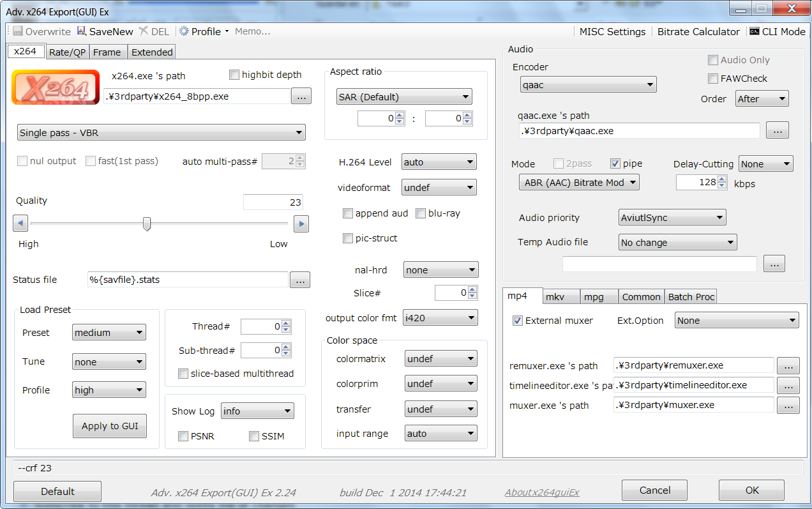Open SAR (Default) aspect ratio dropdown
The width and height of the screenshot is (812, 509).
(405, 97)
